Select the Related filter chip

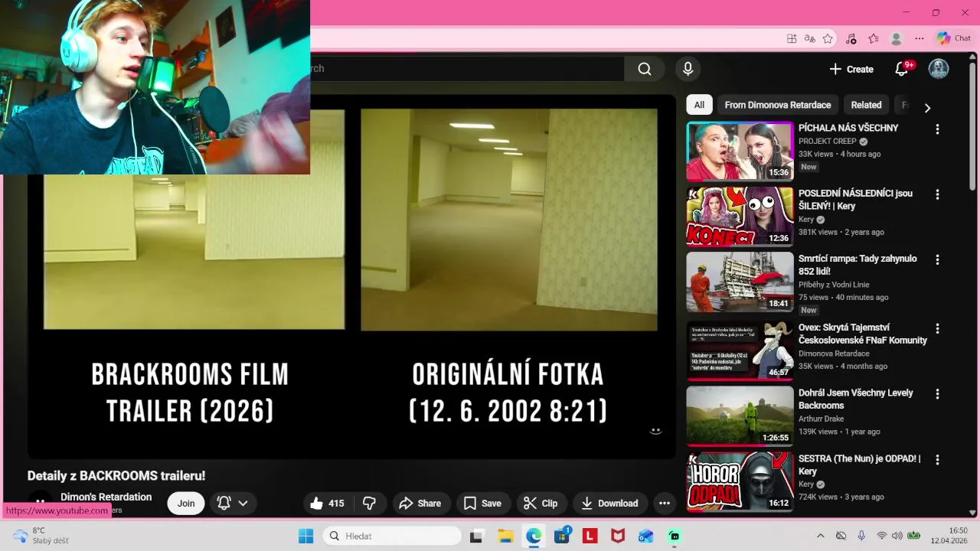point(866,105)
